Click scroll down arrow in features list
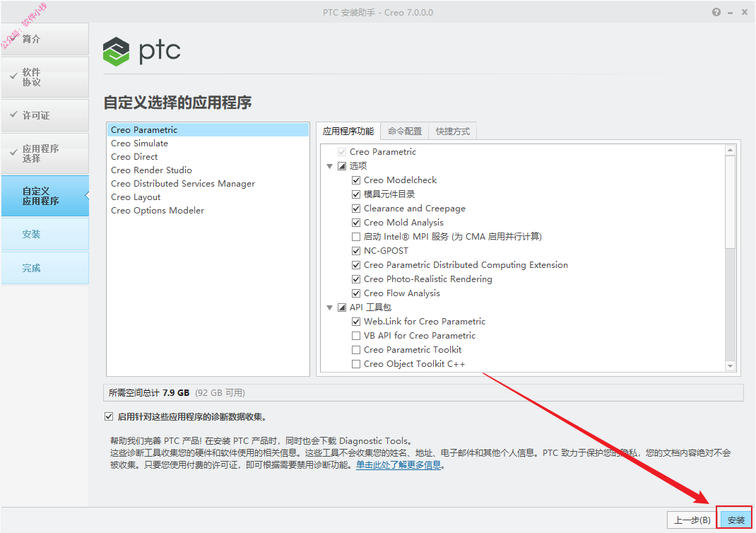 (x=730, y=366)
